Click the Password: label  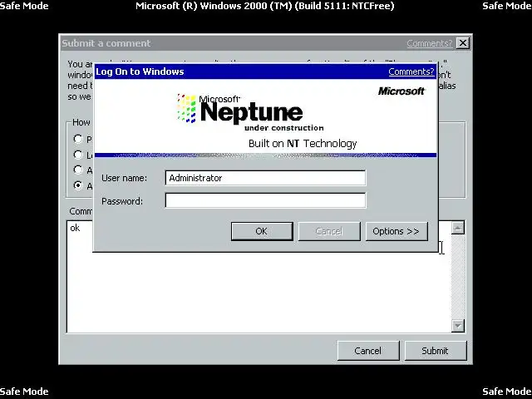pyautogui.click(x=122, y=201)
